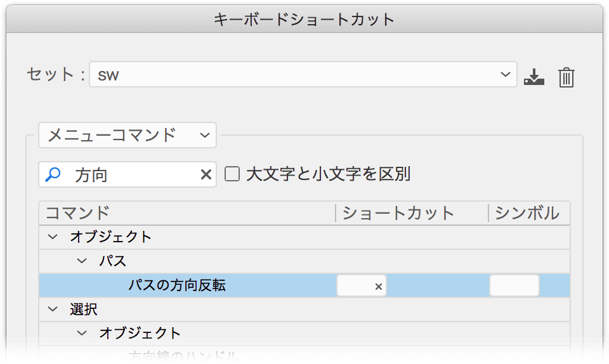Enable 大文字と小文字を区別 checkbox
This screenshot has height=364, width=609.
click(232, 174)
